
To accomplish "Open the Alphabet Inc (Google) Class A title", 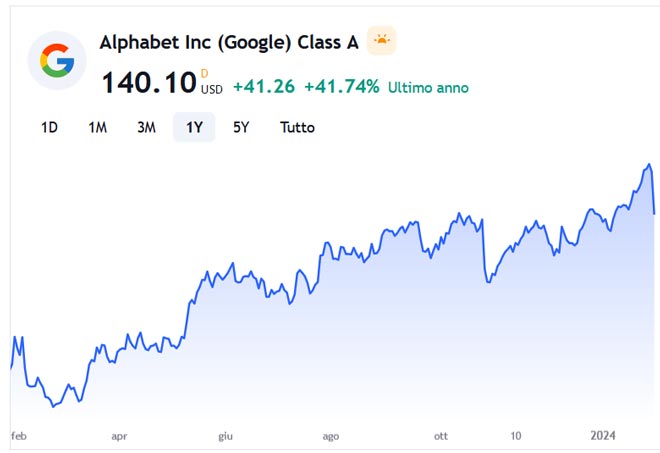I will pyautogui.click(x=229, y=42).
